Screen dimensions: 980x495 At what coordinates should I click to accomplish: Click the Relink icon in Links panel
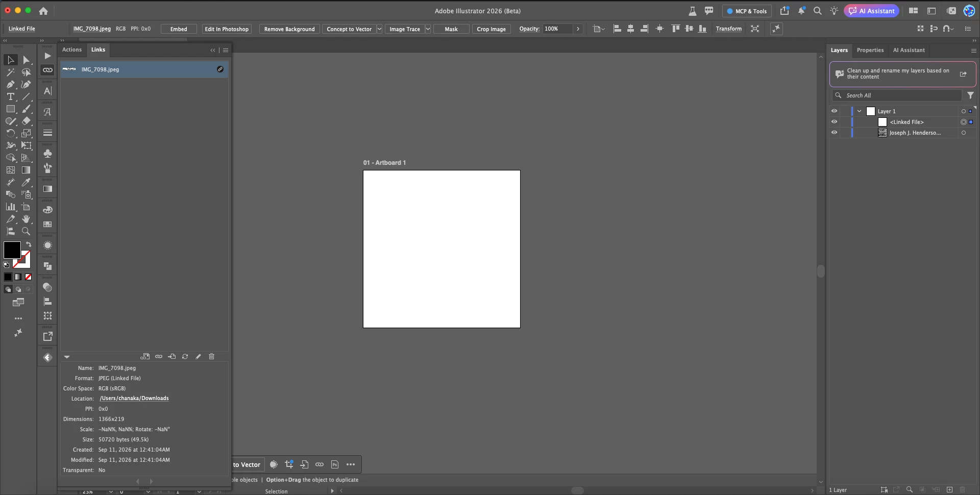(159, 356)
